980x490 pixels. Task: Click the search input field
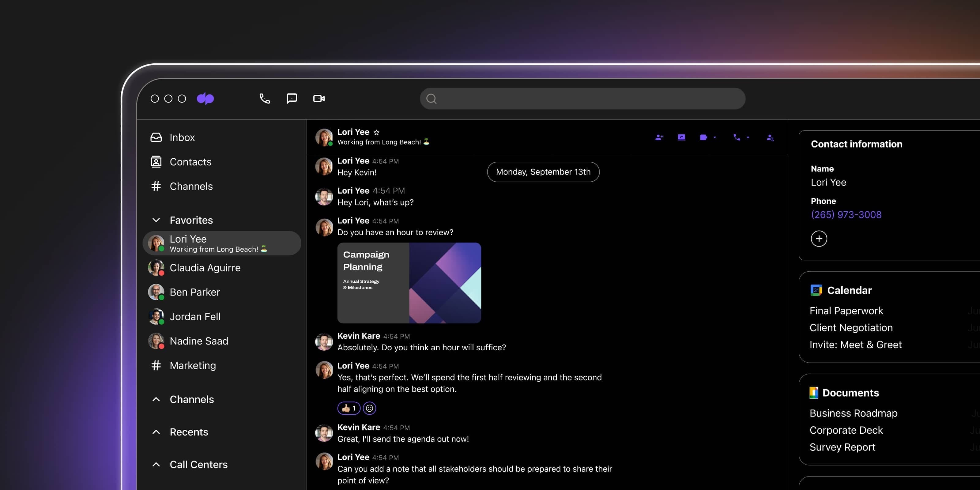[x=581, y=98]
